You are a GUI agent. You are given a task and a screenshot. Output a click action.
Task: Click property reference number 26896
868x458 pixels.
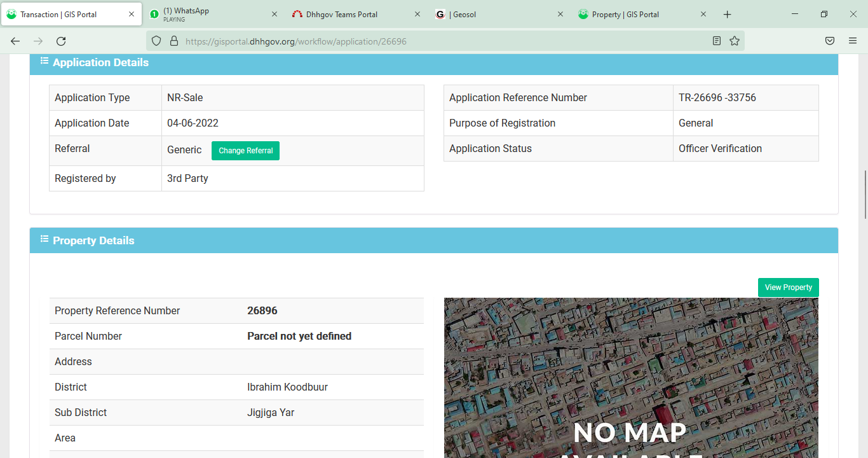pyautogui.click(x=262, y=310)
